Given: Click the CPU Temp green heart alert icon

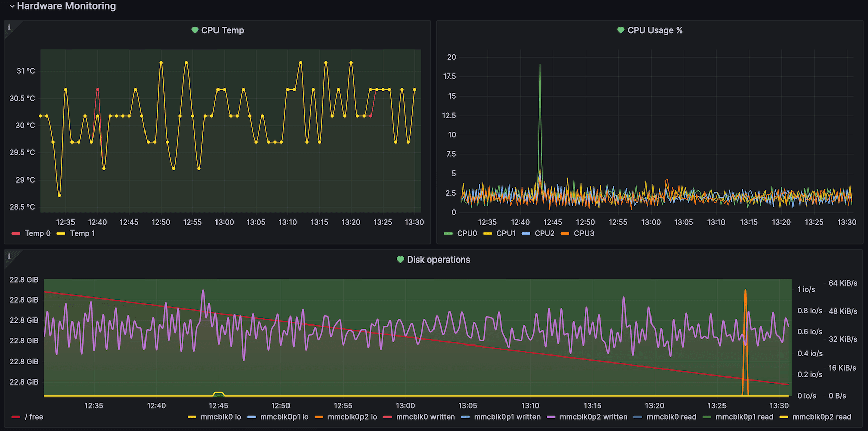Looking at the screenshot, I should tap(195, 30).
